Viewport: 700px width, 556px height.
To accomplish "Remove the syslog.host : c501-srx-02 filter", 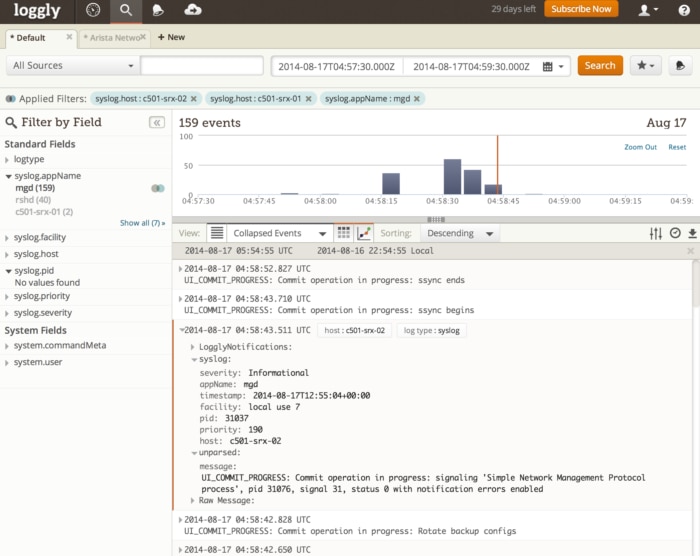I will (x=195, y=99).
